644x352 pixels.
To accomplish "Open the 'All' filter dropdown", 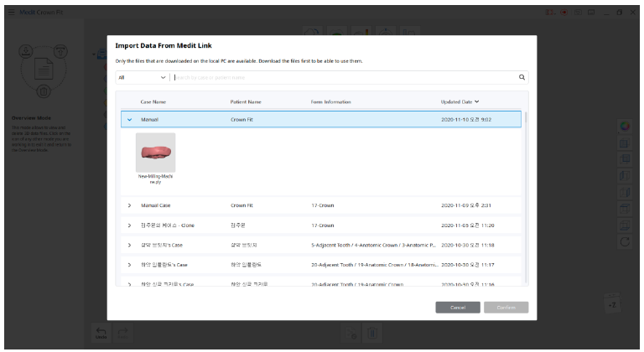I will pos(142,77).
